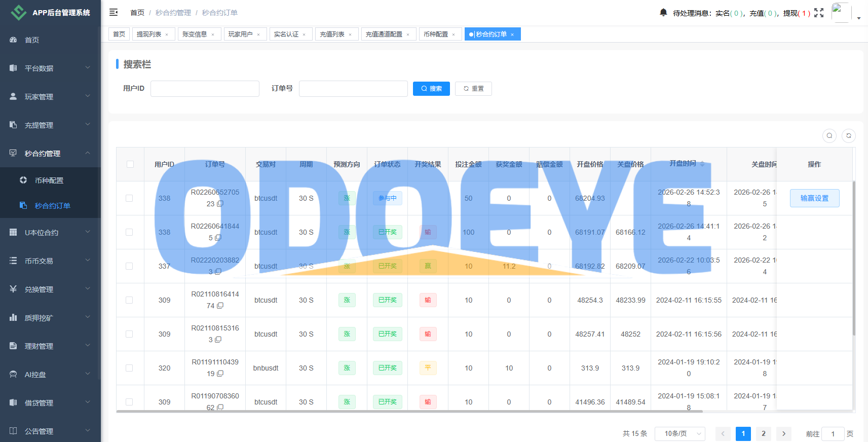The image size is (868, 442).
Task: Click the 前往 page jump input
Action: pos(833,434)
